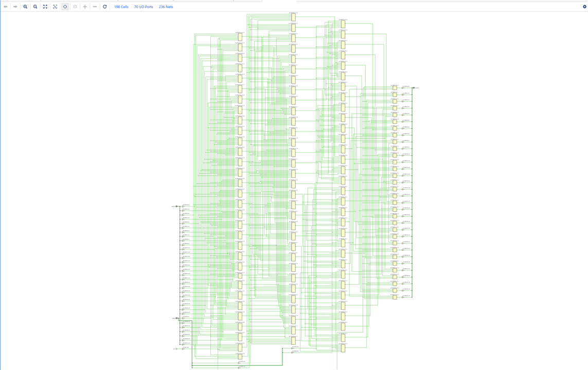The image size is (588, 370).
Task: Zoom out of the schematic
Action: click(x=35, y=7)
